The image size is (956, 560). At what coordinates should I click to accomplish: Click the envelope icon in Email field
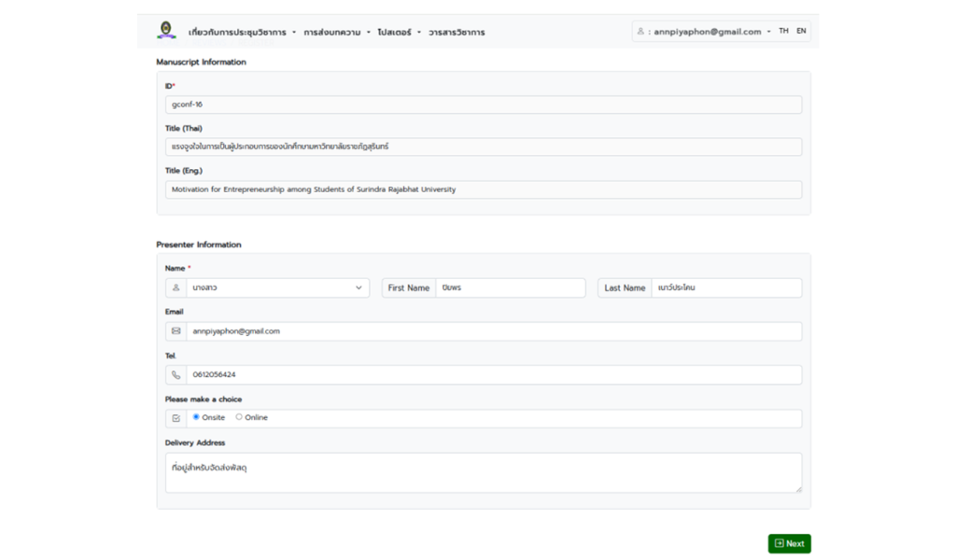176,331
